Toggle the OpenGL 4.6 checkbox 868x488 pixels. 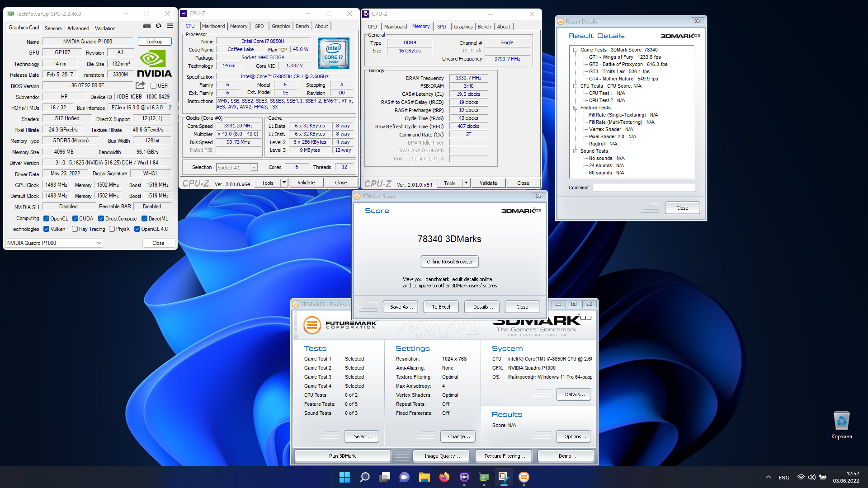tap(137, 229)
